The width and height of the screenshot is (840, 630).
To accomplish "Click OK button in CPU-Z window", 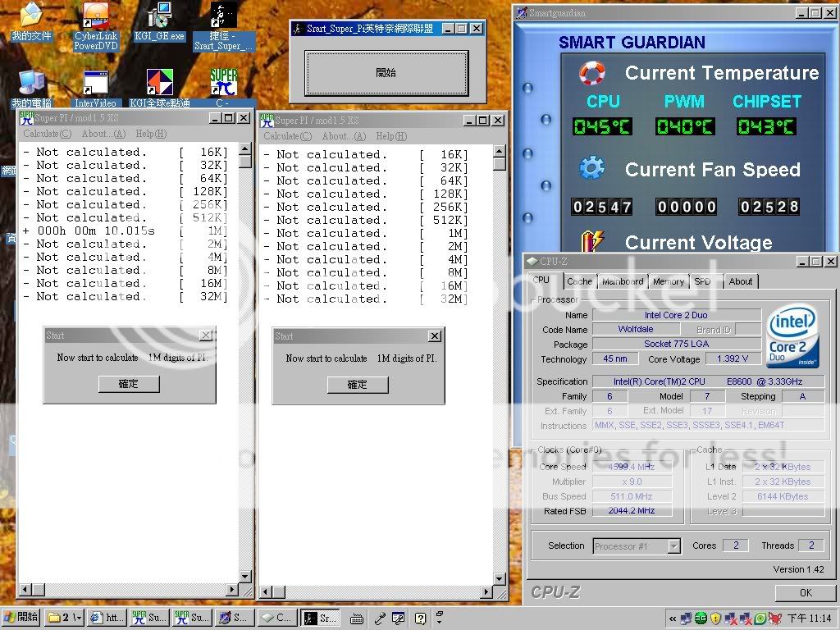I will point(805,592).
